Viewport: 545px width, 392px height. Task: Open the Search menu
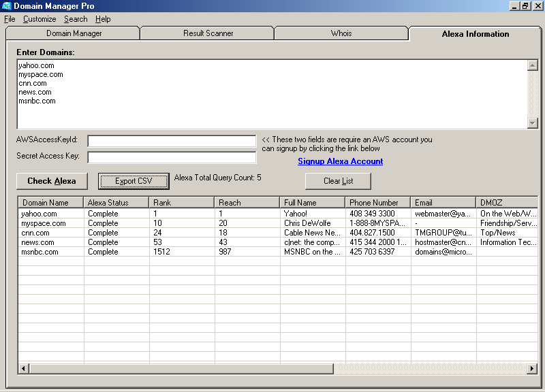(76, 19)
